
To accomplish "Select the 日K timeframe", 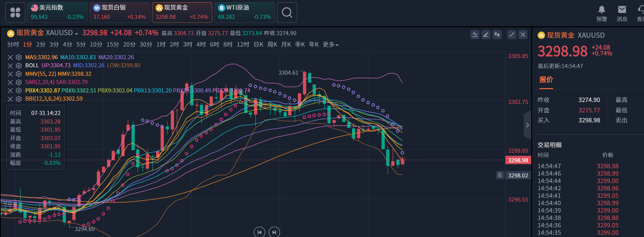I will coord(258,44).
